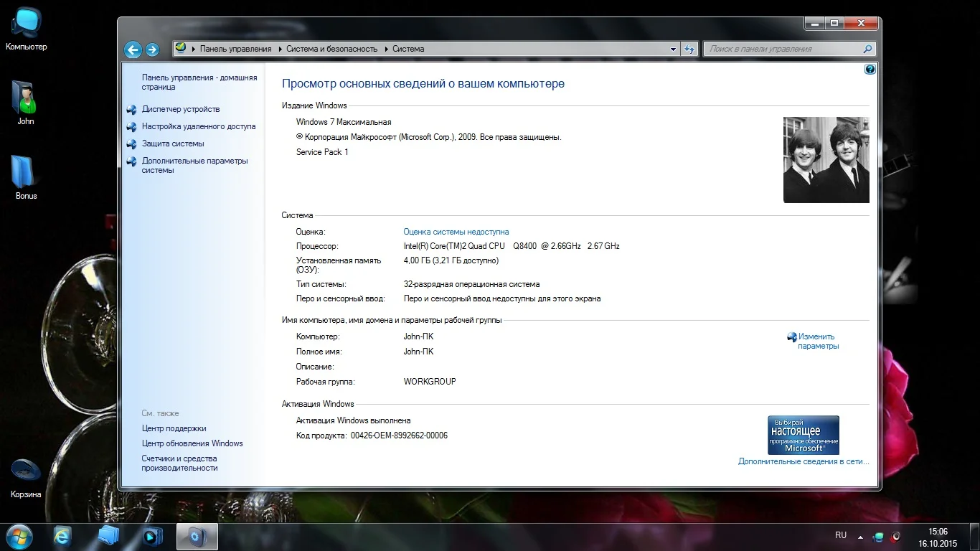Launch Internet Explorer from the taskbar
The image size is (980, 551).
[62, 536]
